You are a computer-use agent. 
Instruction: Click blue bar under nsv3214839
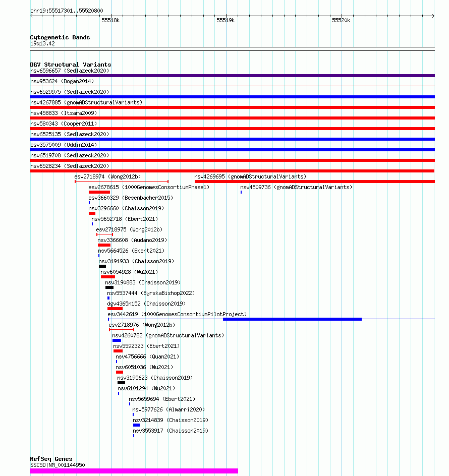136,425
